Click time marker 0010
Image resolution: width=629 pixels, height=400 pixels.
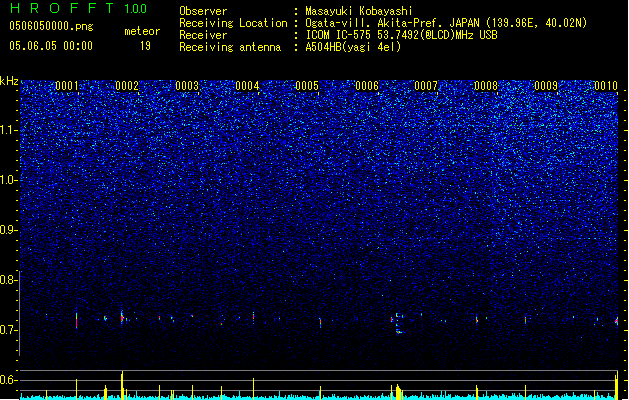pos(606,85)
